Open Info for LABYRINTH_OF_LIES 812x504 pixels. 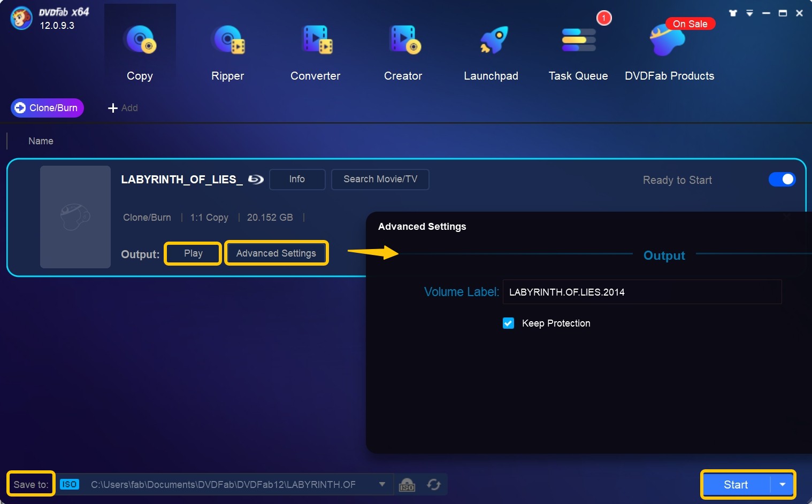[x=297, y=180]
